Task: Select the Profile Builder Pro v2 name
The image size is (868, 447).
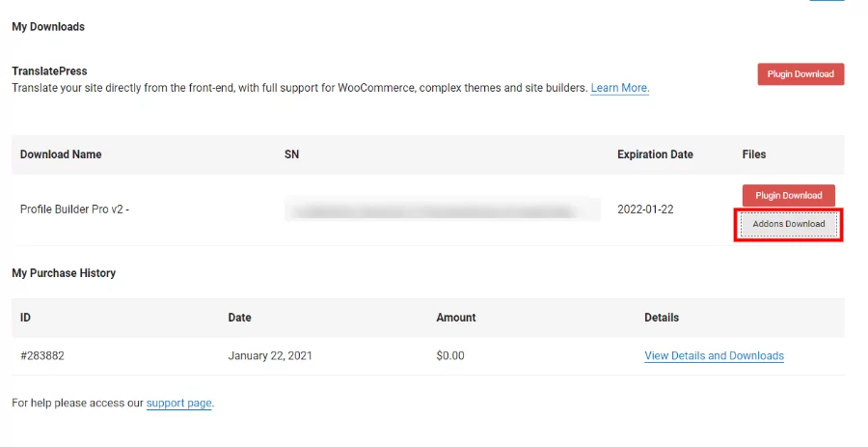Action: tap(74, 210)
